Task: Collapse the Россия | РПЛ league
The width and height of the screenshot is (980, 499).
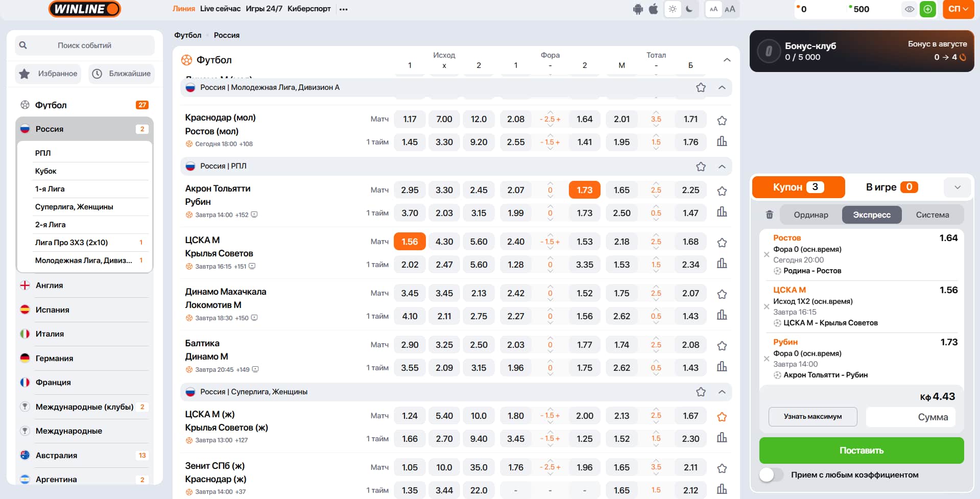Action: coord(722,167)
